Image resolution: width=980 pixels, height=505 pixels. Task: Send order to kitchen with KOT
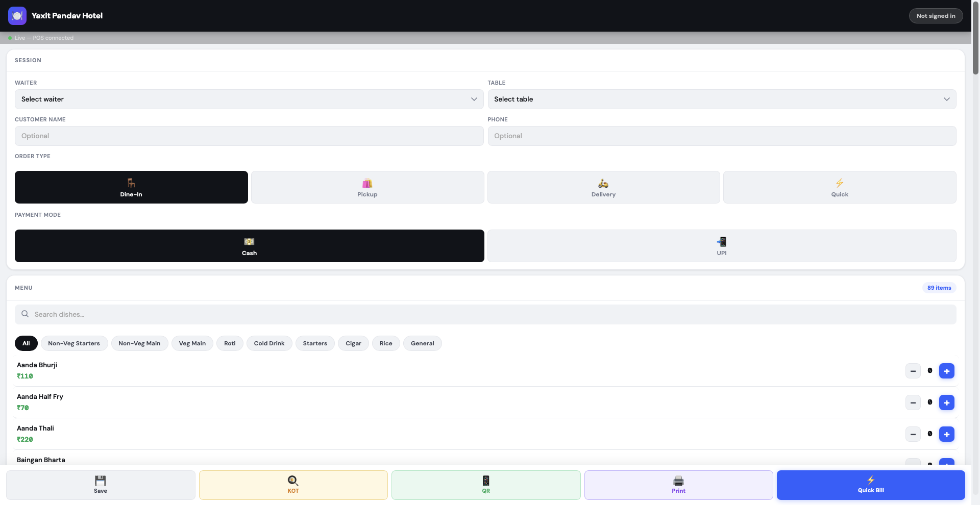(293, 485)
